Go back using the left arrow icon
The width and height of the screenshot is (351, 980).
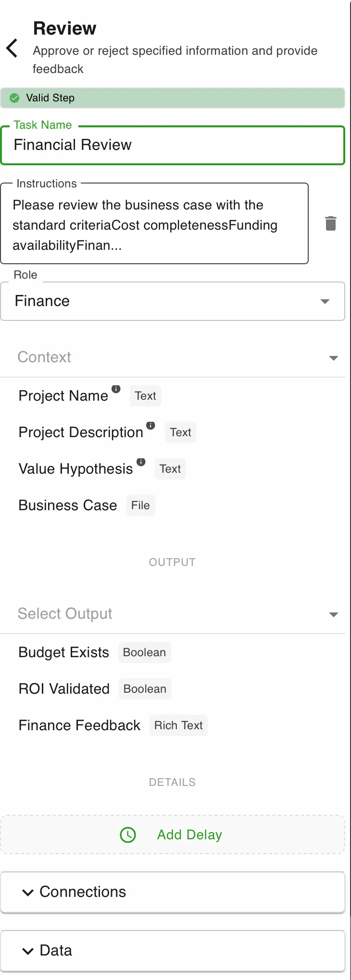[x=12, y=49]
